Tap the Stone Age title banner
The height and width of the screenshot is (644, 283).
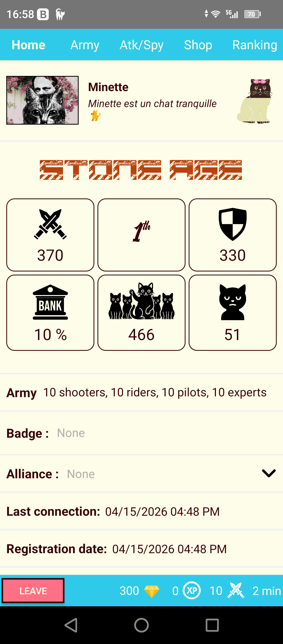coord(141,170)
